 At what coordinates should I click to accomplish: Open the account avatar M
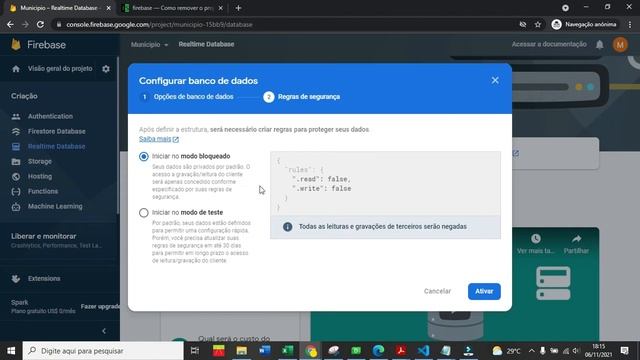(x=620, y=44)
